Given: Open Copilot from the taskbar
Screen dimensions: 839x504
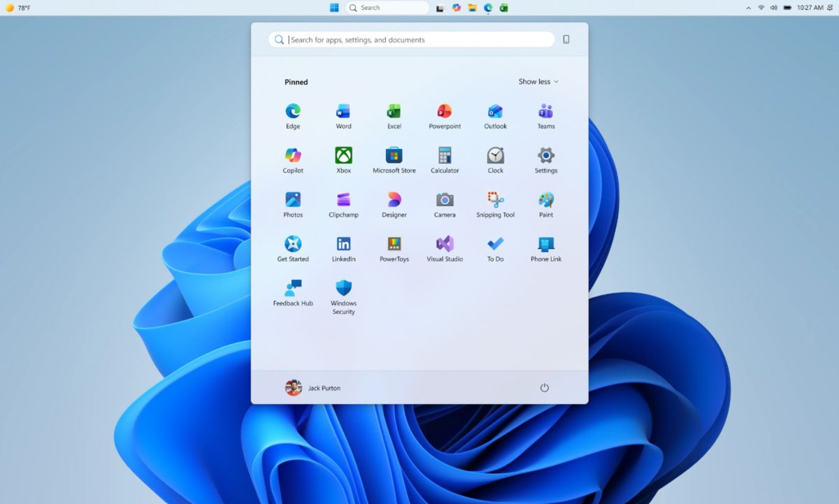Looking at the screenshot, I should [x=457, y=8].
